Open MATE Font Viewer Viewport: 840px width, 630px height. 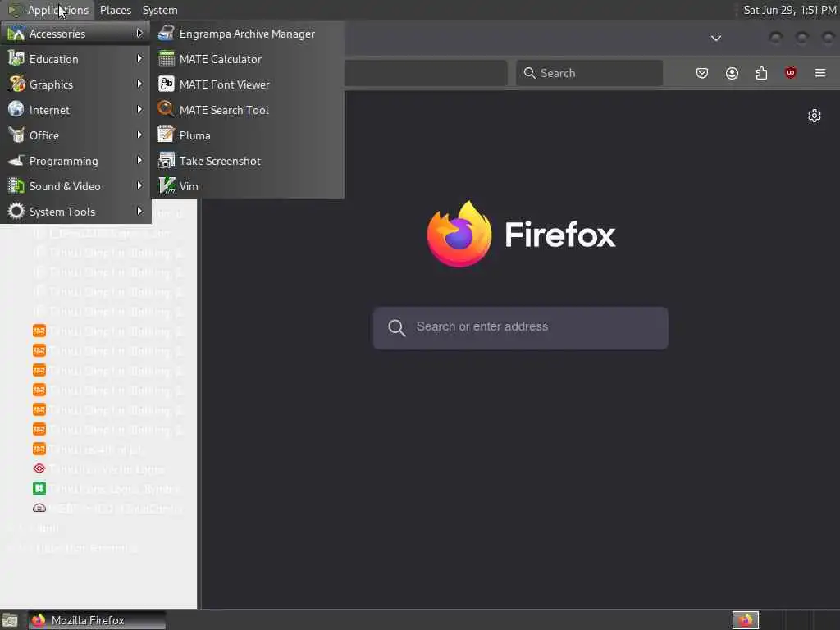tap(248, 84)
